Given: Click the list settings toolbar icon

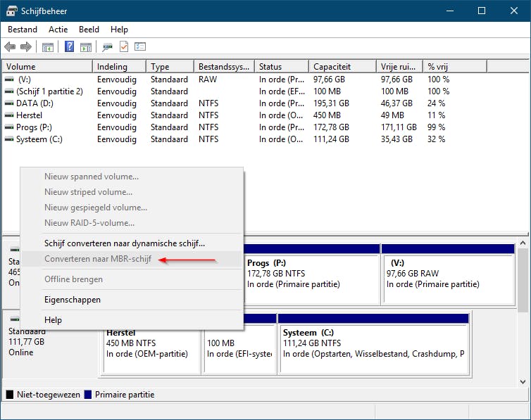Looking at the screenshot, I should (140, 47).
